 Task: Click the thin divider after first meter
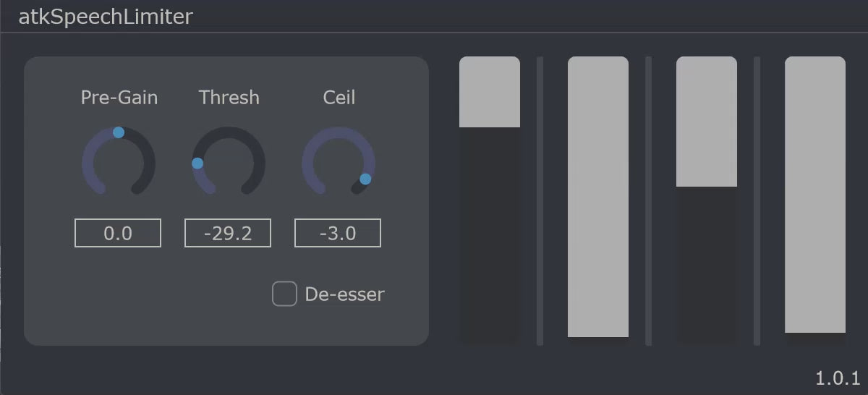click(x=540, y=200)
